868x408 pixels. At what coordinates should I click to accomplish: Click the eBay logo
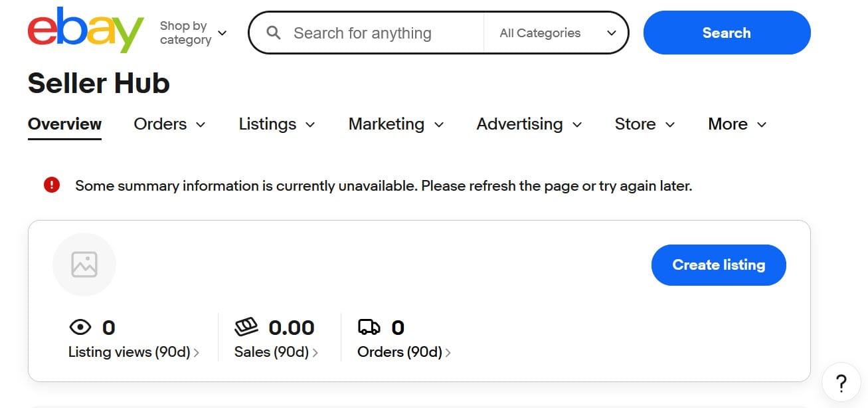coord(86,31)
